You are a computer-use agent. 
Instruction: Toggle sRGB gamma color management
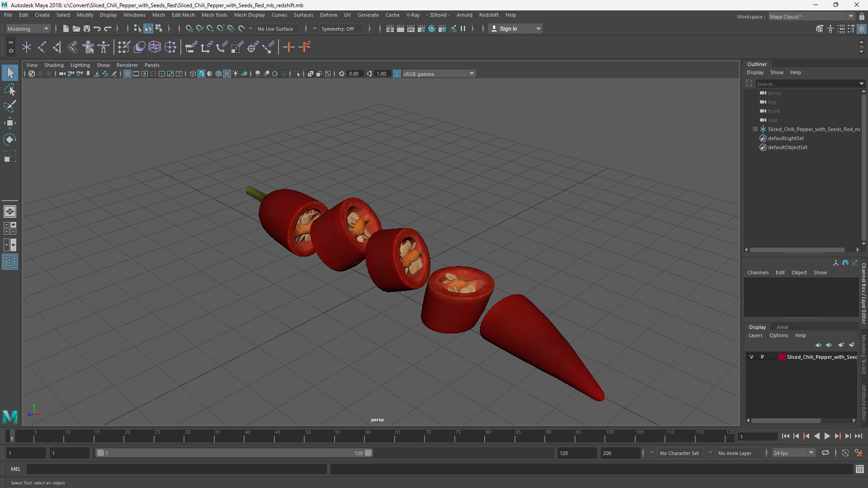397,74
